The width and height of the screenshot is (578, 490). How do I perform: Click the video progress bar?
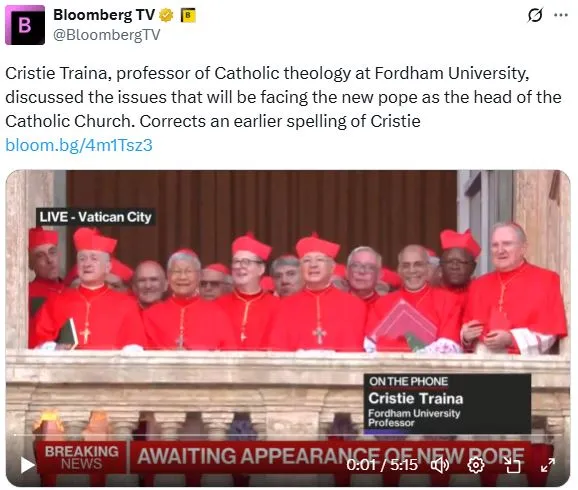[288, 435]
